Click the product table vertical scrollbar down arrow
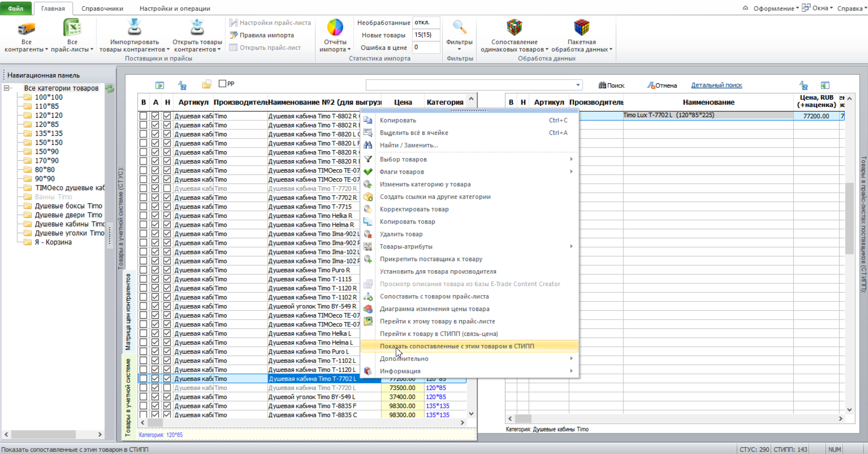This screenshot has height=454, width=868. [471, 414]
